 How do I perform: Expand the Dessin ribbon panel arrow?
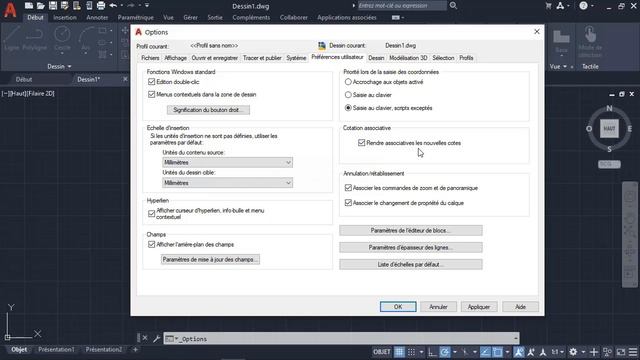pyautogui.click(x=69, y=67)
